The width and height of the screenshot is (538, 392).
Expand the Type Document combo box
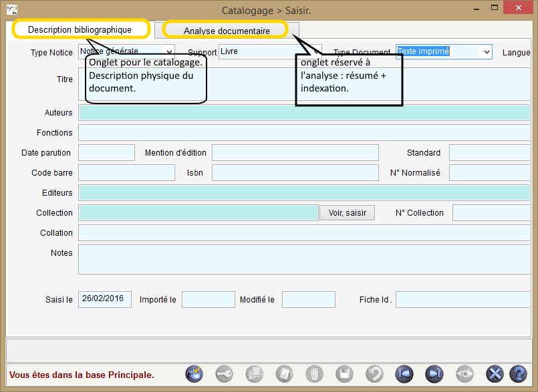[487, 52]
